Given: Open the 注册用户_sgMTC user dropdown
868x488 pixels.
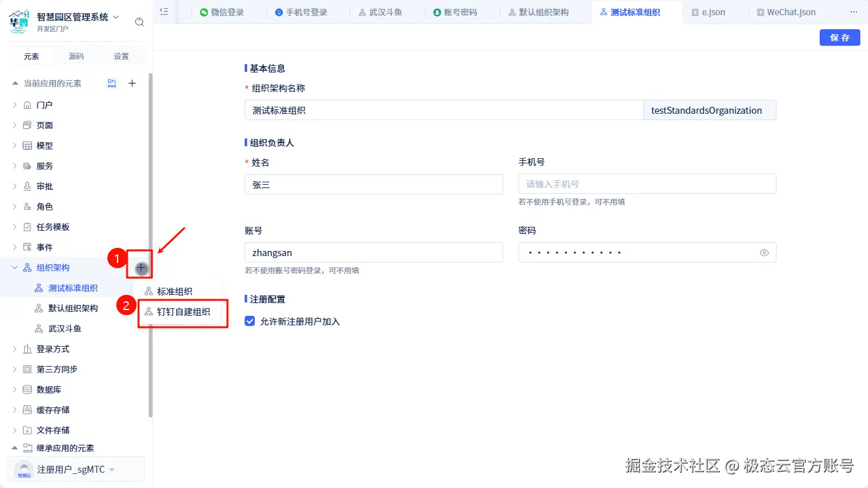Looking at the screenshot, I should coord(112,470).
